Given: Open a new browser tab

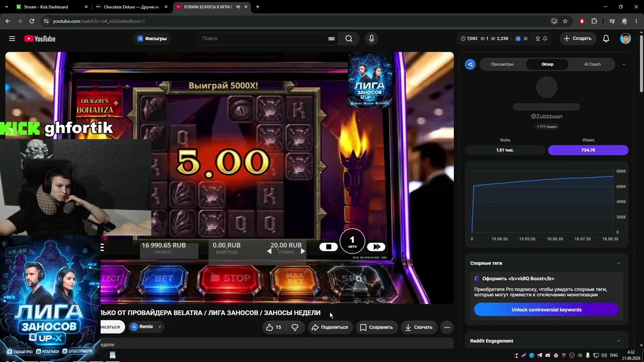Looking at the screenshot, I should coord(258,7).
